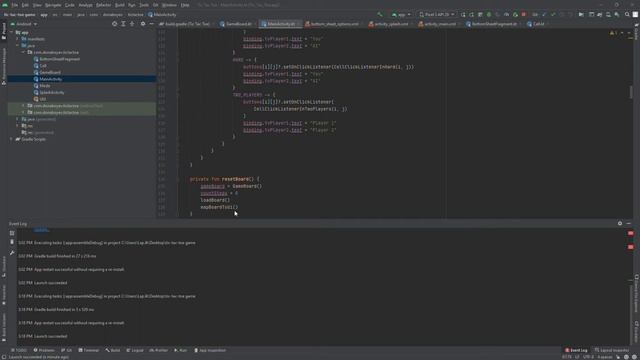
Task: Open the Device Manager toolbar icon
Action: coord(608,15)
